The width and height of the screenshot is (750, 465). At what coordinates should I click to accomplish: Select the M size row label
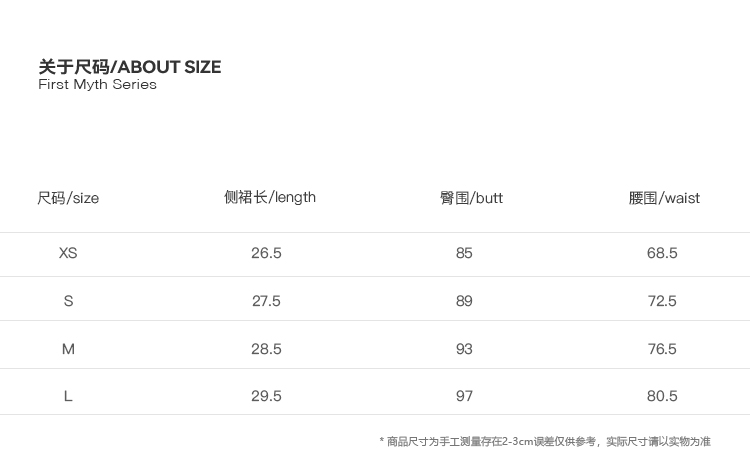(x=68, y=349)
